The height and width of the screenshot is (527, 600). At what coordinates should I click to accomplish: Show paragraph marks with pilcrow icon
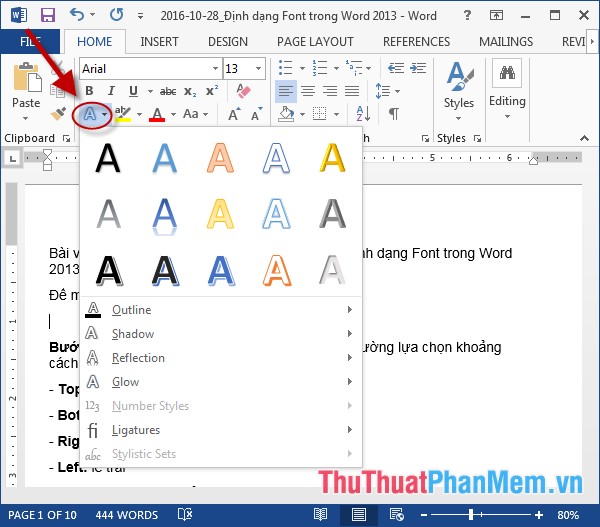point(393,114)
